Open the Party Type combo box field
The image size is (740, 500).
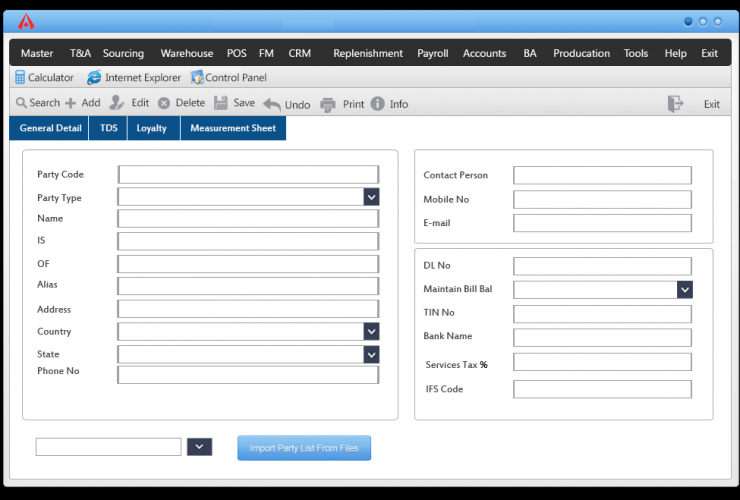click(x=248, y=197)
